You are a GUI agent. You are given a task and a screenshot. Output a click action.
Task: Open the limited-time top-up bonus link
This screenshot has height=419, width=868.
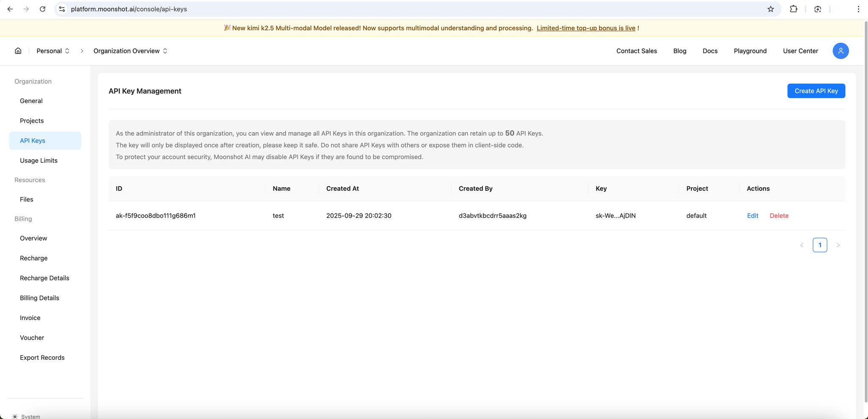click(x=586, y=28)
